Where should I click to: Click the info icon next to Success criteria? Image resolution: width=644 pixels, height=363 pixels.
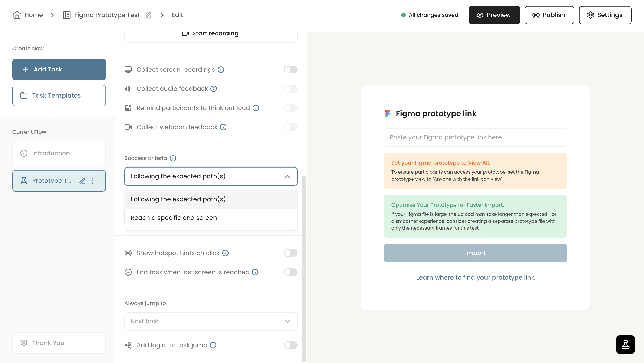point(173,158)
